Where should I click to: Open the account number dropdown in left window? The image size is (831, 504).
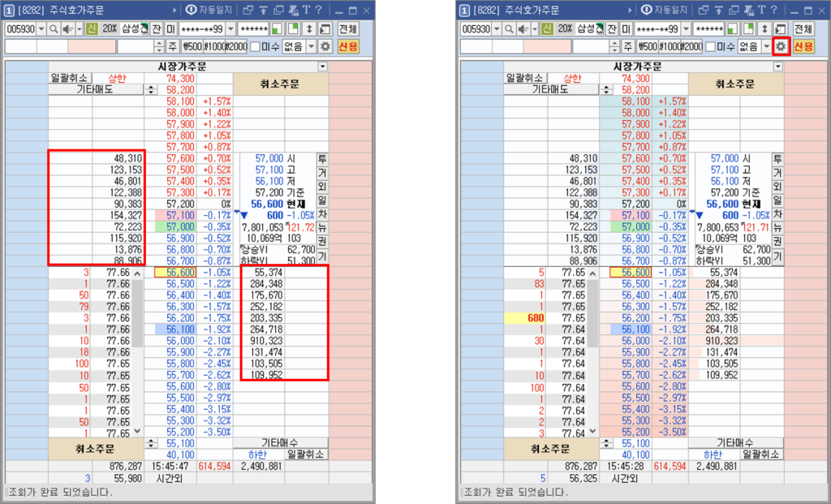click(230, 28)
